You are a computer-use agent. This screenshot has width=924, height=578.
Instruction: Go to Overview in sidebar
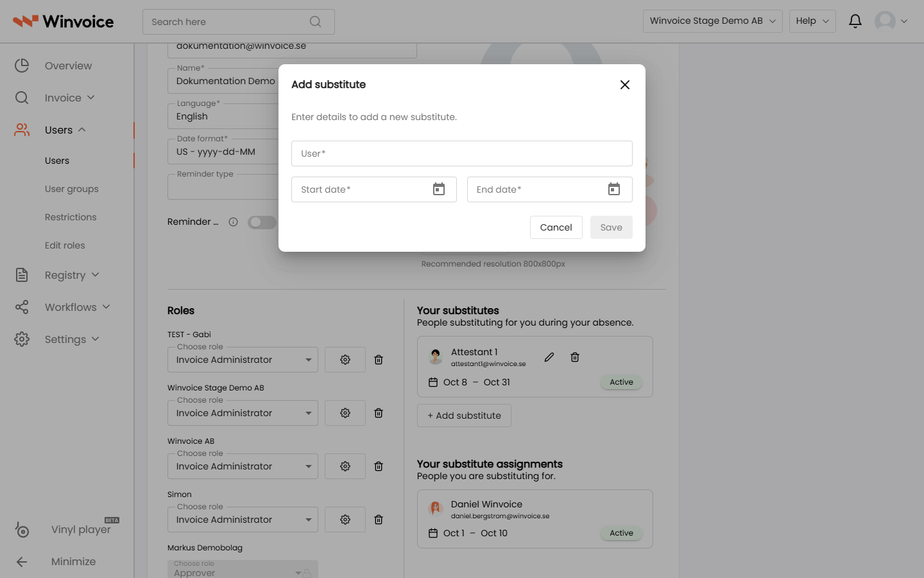click(x=68, y=66)
